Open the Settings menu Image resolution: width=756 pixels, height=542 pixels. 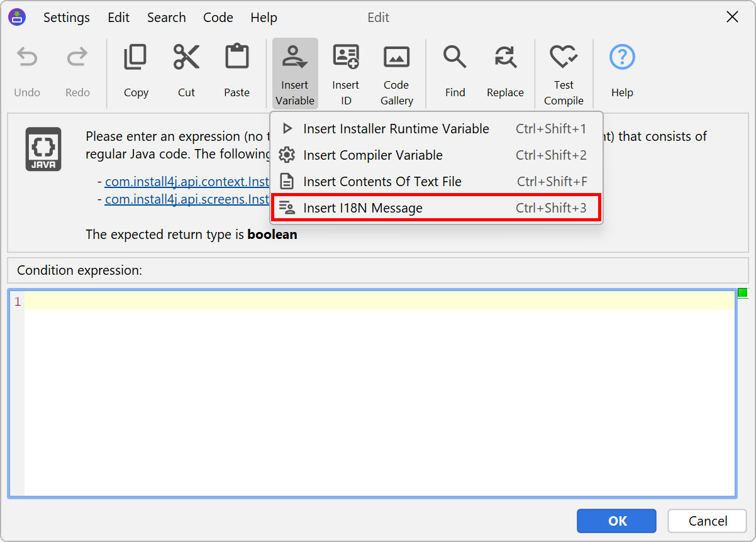pos(66,18)
